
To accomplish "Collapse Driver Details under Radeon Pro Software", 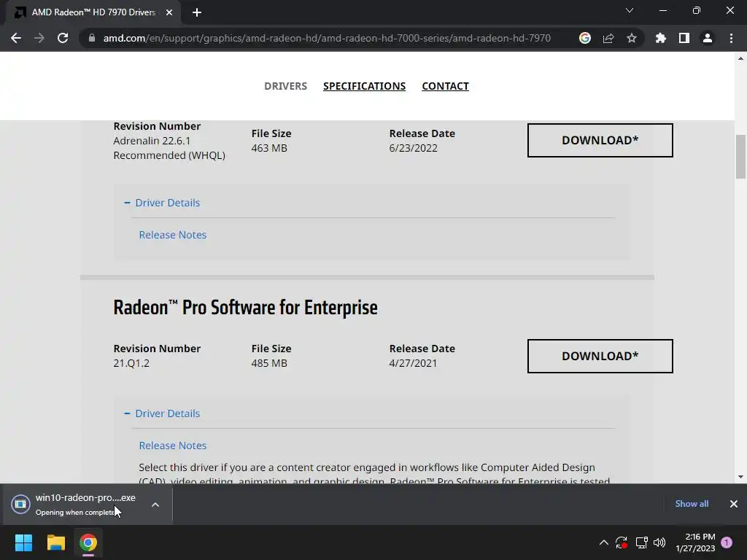I will click(x=162, y=413).
